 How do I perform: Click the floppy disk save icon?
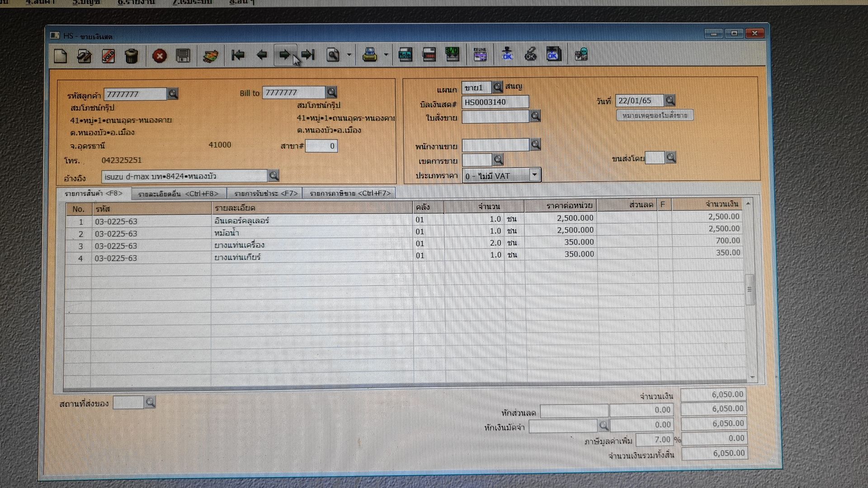183,56
